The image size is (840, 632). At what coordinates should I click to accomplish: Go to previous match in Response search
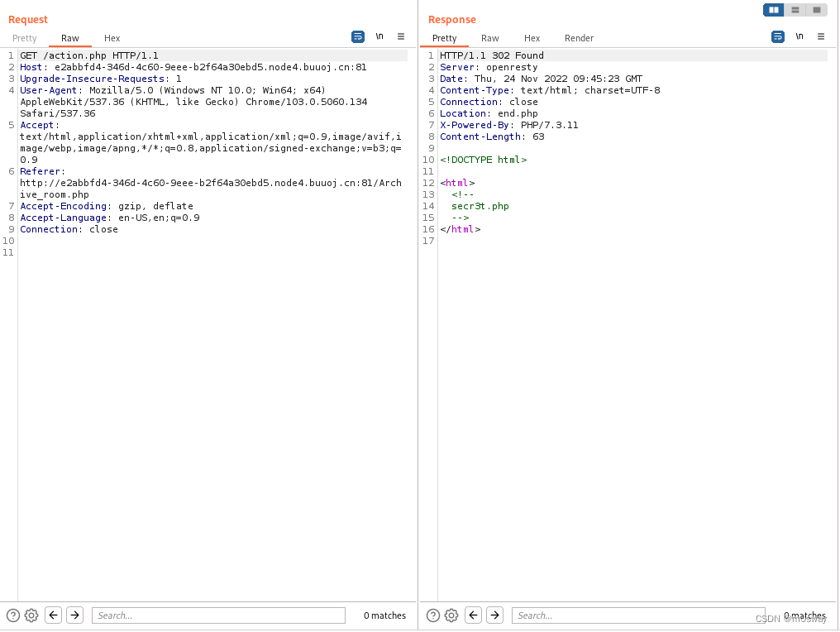[x=474, y=615]
